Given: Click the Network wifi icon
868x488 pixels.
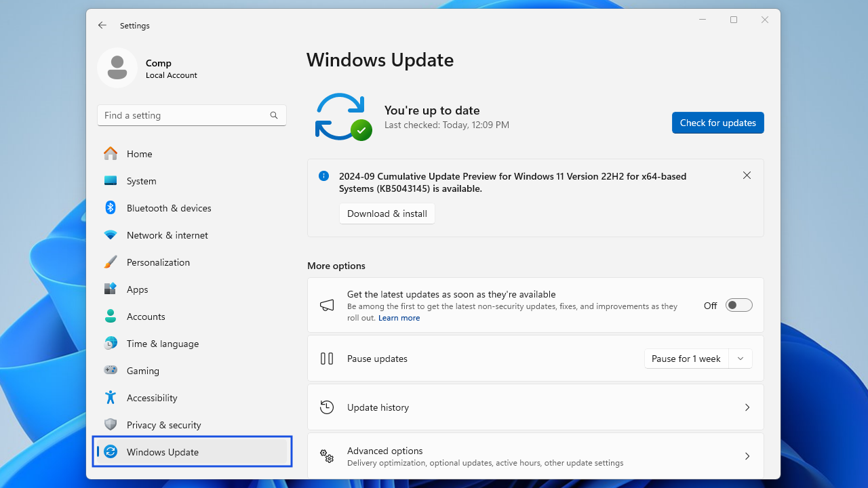Looking at the screenshot, I should (x=111, y=235).
